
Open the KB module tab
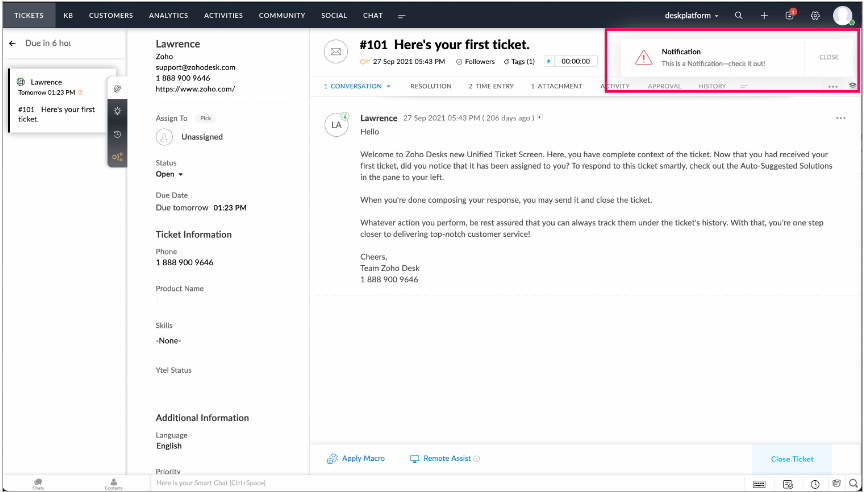point(68,15)
